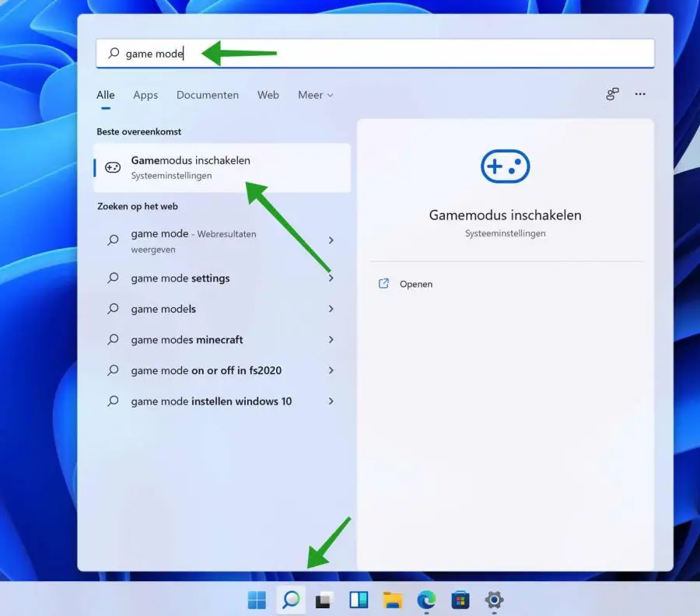
Task: Expand the Meer dropdown
Action: point(316,95)
